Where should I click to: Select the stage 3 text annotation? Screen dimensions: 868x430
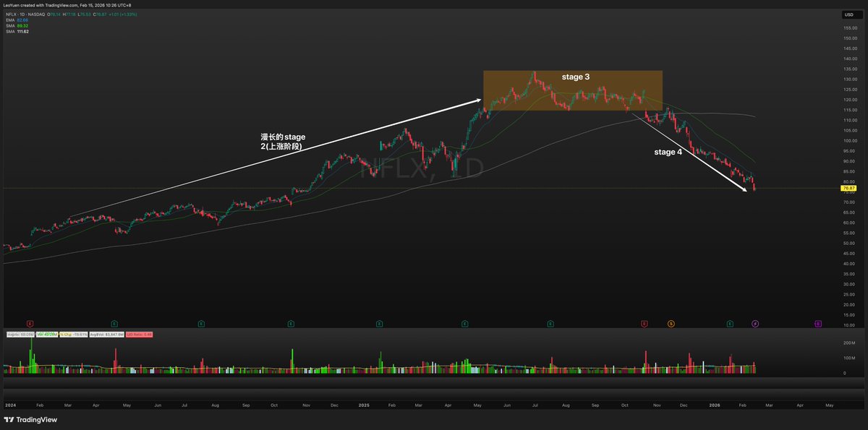coord(576,75)
